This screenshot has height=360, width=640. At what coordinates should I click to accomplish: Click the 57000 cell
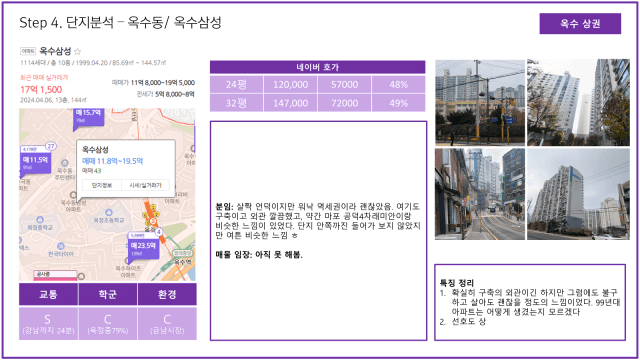coord(344,84)
